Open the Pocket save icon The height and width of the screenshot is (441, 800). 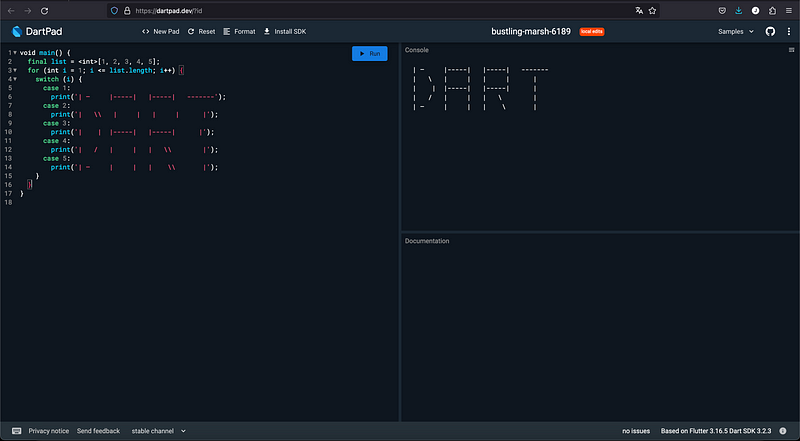click(722, 11)
